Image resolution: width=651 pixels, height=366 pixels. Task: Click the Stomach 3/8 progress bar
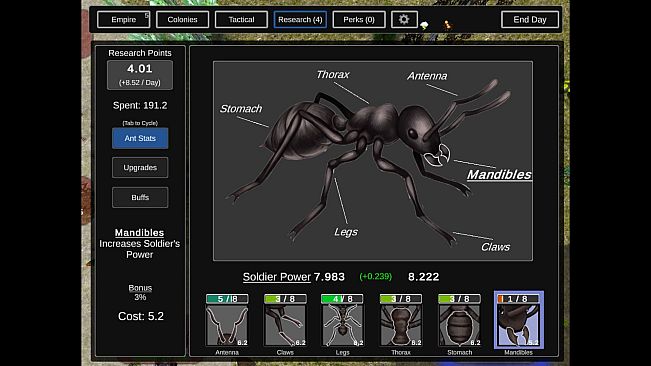click(x=460, y=299)
